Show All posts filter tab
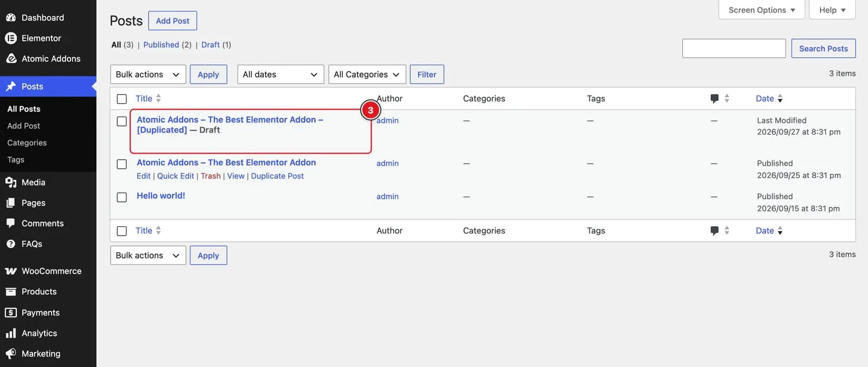This screenshot has height=367, width=868. [116, 45]
